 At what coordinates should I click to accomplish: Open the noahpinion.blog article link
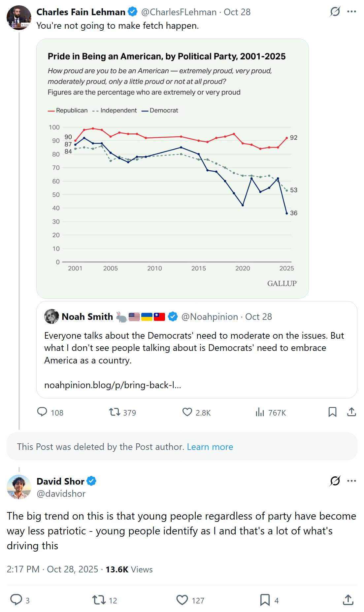[x=113, y=385]
